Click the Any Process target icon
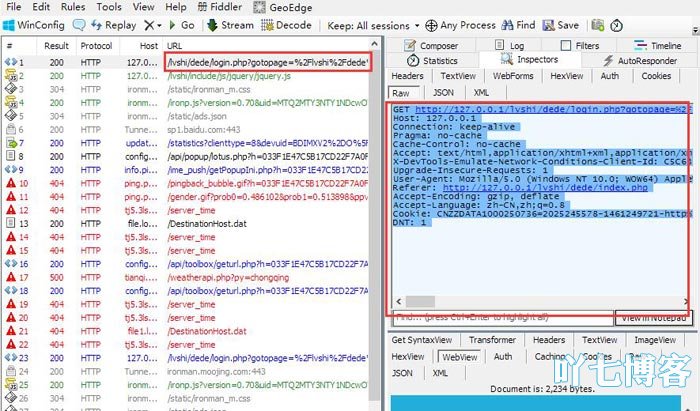Screen dimensions: 700x411 (431, 25)
